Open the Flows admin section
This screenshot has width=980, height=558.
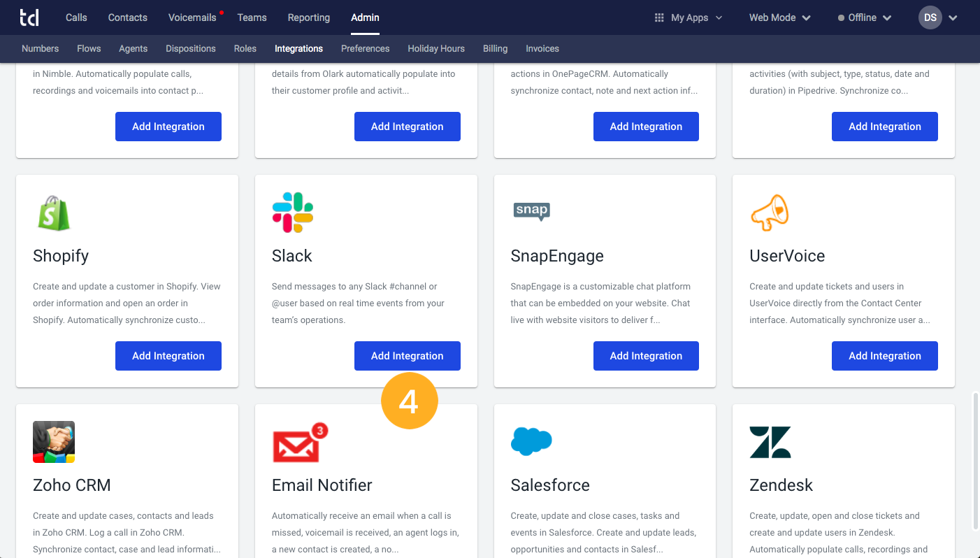click(89, 49)
